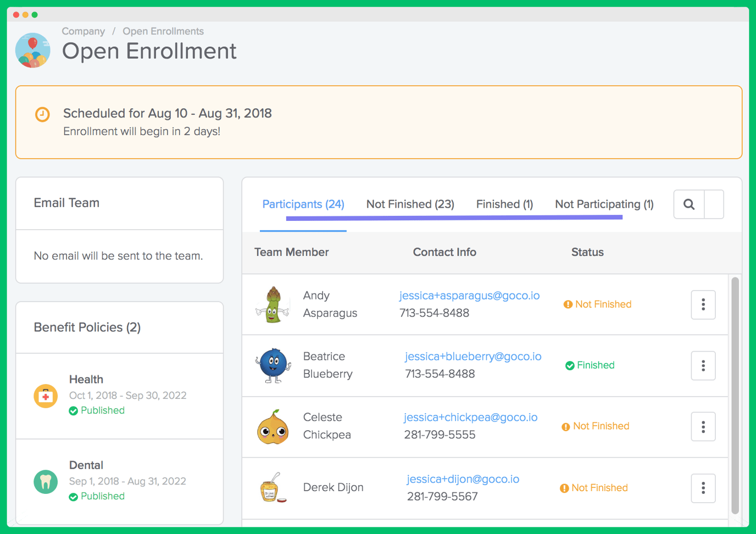Screen dimensions: 756x534
Task: Open Derek Dijon's three-dot menu
Action: coord(703,488)
